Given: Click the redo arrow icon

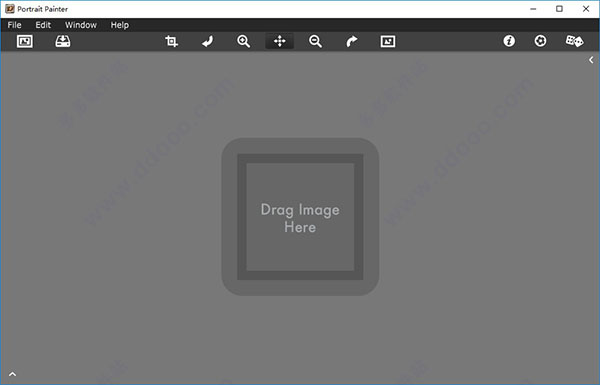Looking at the screenshot, I should click(x=352, y=41).
